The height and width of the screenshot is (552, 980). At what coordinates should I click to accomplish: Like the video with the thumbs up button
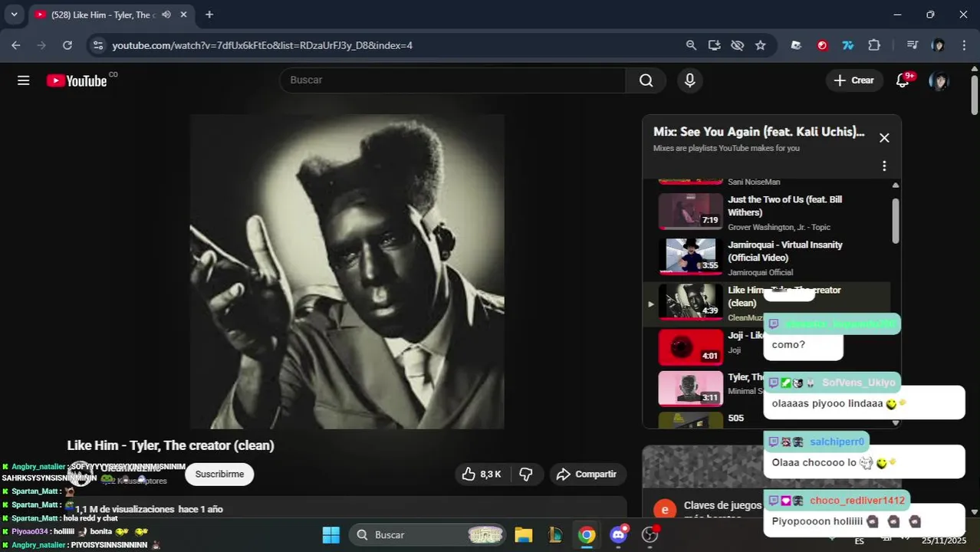pos(482,475)
